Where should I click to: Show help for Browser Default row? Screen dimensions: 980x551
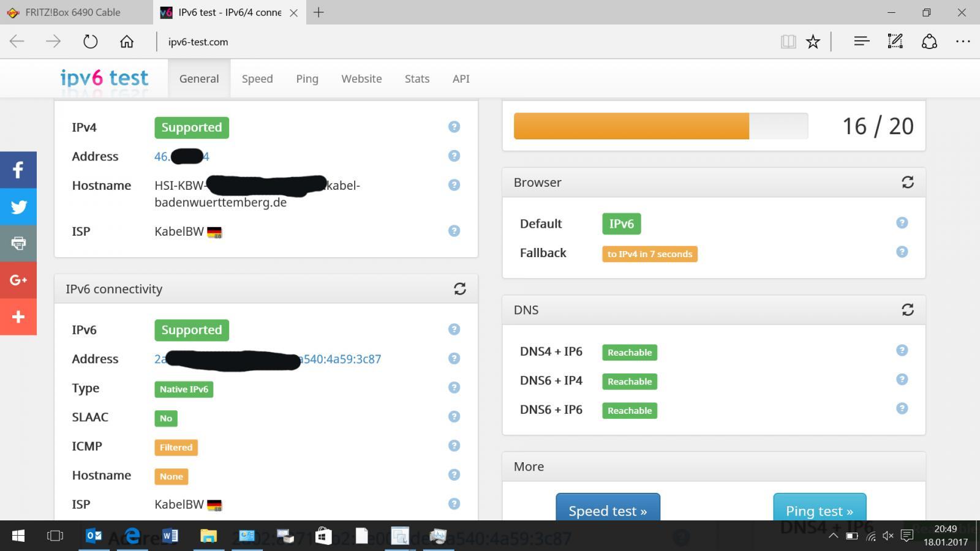coord(902,223)
